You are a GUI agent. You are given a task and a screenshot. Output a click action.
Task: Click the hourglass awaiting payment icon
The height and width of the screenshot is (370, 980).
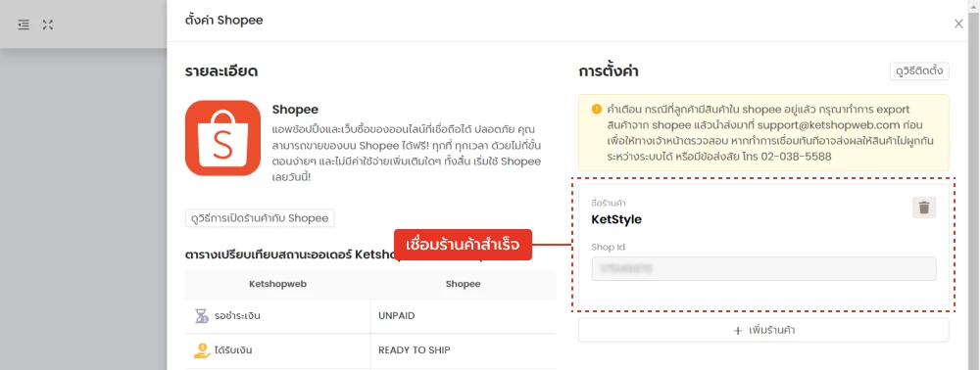200,316
